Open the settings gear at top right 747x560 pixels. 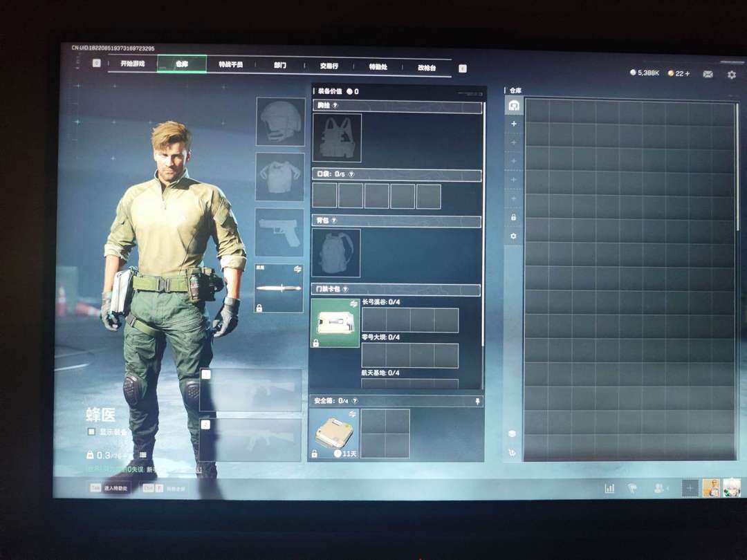click(x=732, y=74)
